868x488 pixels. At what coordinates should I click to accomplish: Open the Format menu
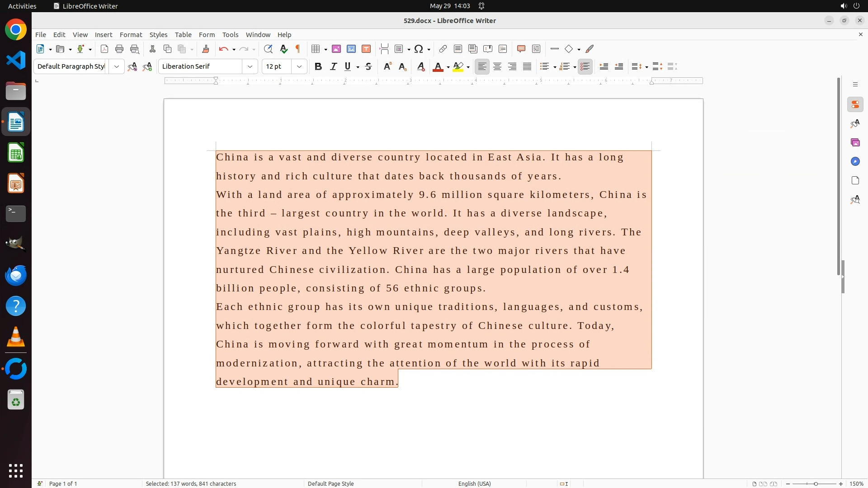(x=131, y=35)
